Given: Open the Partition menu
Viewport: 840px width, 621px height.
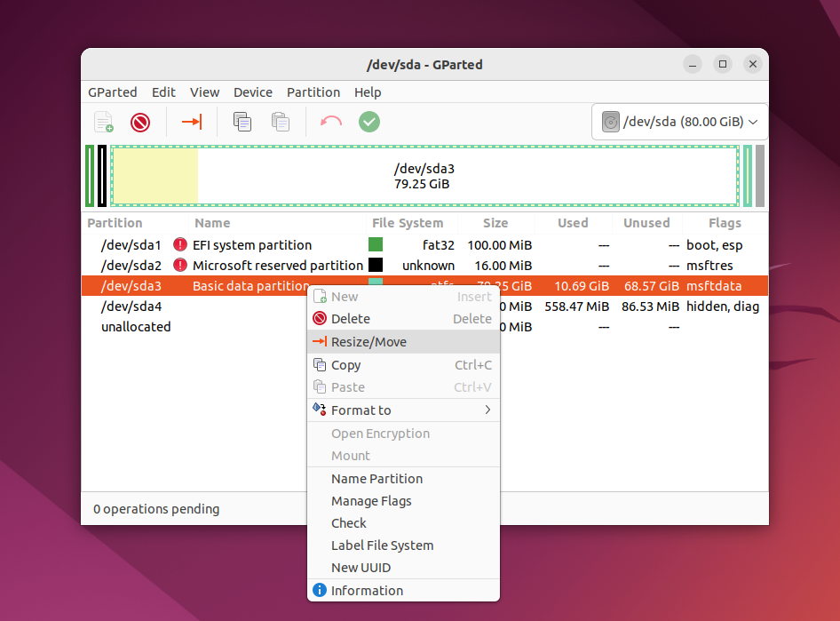Looking at the screenshot, I should tap(313, 92).
